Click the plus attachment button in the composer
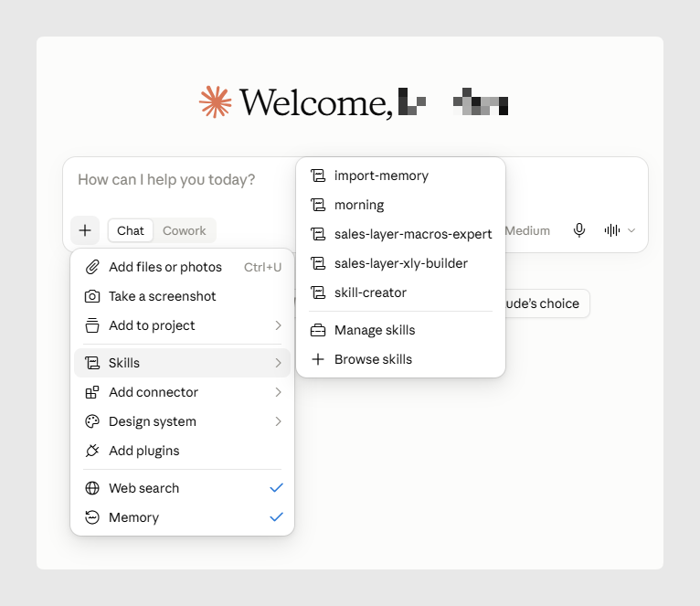This screenshot has height=606, width=700. [85, 230]
